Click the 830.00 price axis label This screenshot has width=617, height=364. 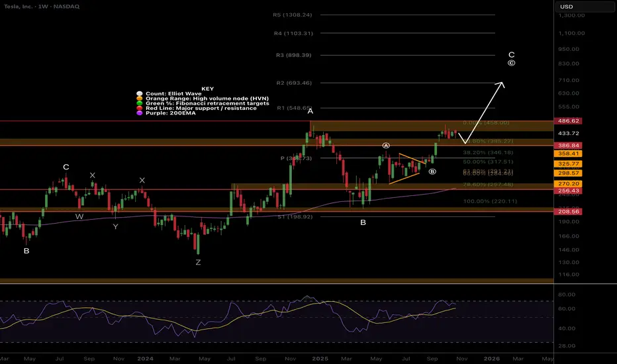pos(569,64)
